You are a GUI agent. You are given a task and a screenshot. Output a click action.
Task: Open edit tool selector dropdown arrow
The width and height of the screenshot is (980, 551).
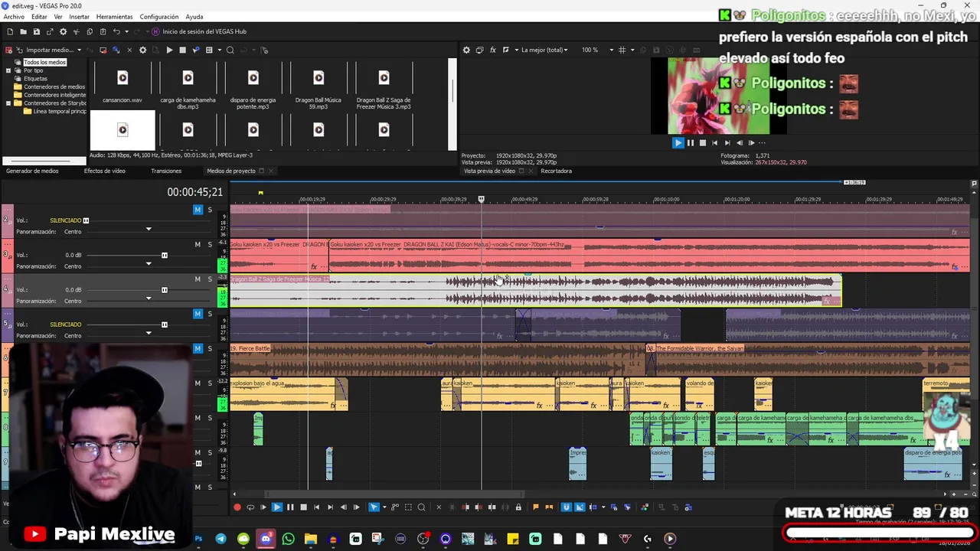click(x=384, y=507)
